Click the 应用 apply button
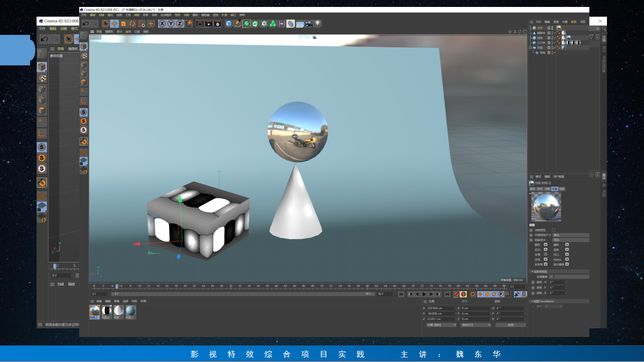Image resolution: width=644 pixels, height=362 pixels. (x=510, y=325)
